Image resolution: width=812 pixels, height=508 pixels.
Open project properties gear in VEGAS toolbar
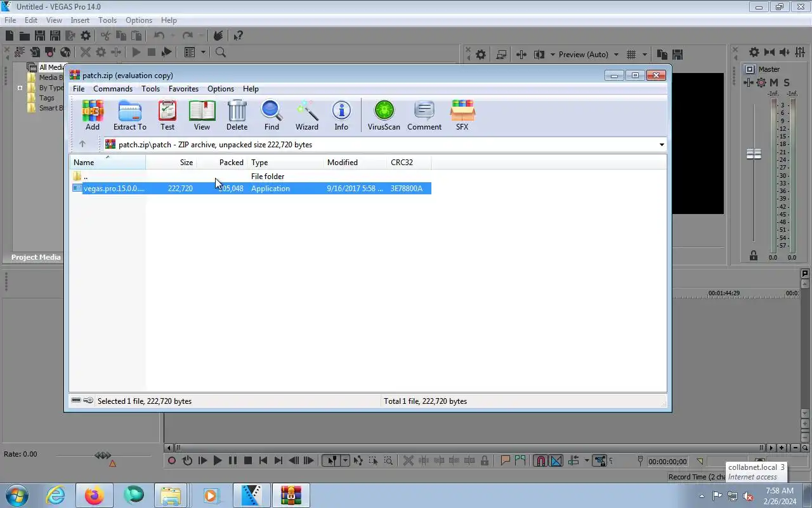(x=86, y=36)
